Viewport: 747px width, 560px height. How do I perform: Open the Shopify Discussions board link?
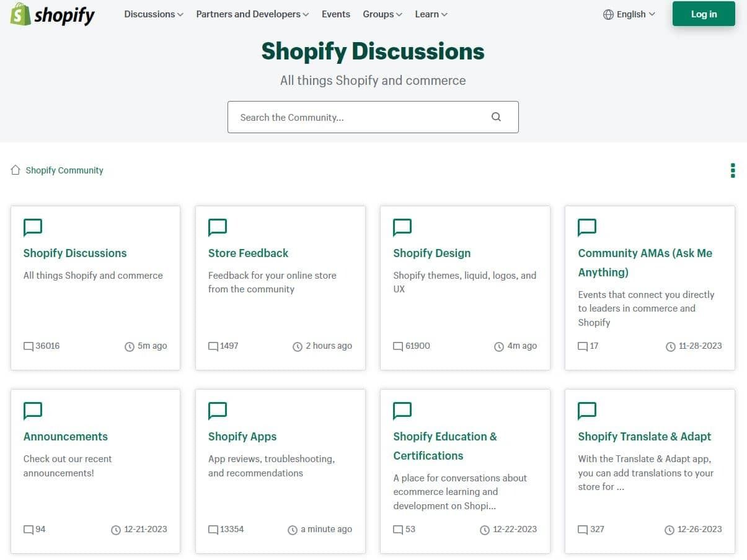click(75, 253)
